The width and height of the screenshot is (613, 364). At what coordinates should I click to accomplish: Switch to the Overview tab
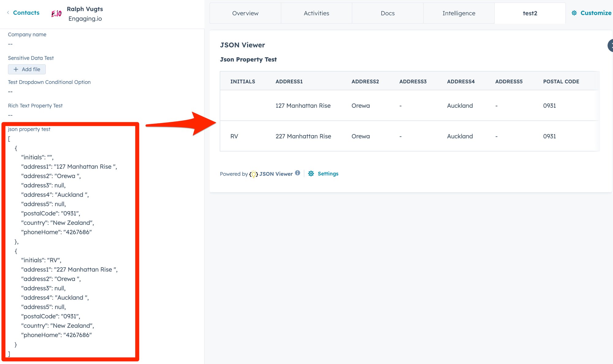pos(245,13)
